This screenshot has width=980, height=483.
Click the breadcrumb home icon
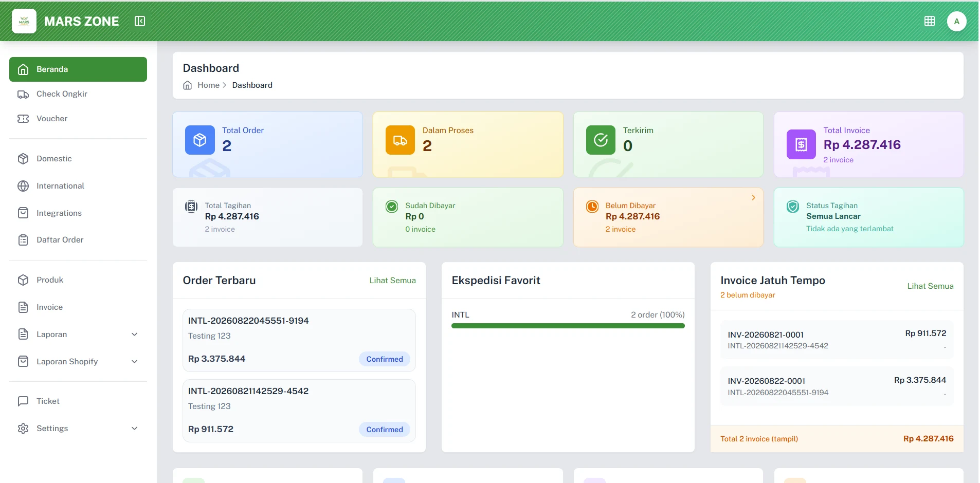click(x=188, y=85)
